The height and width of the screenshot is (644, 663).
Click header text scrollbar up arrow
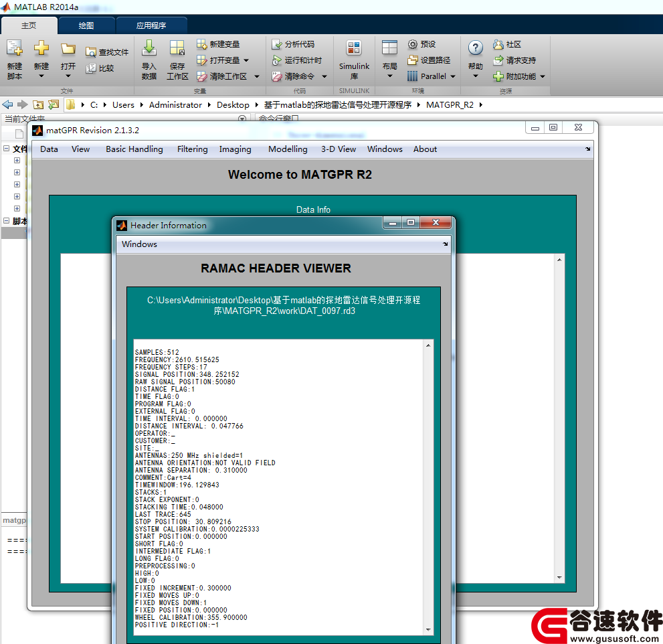click(428, 345)
